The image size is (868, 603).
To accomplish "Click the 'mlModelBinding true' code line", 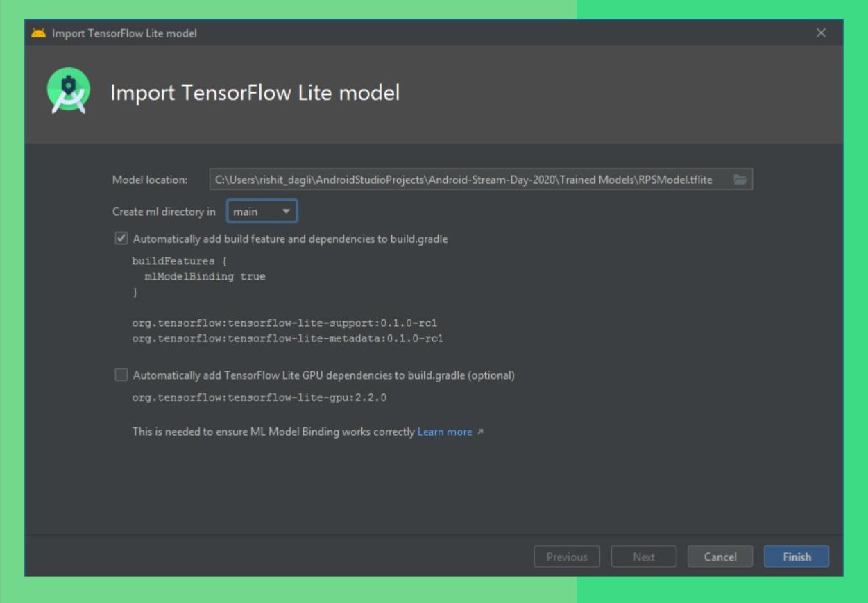I will tap(205, 277).
